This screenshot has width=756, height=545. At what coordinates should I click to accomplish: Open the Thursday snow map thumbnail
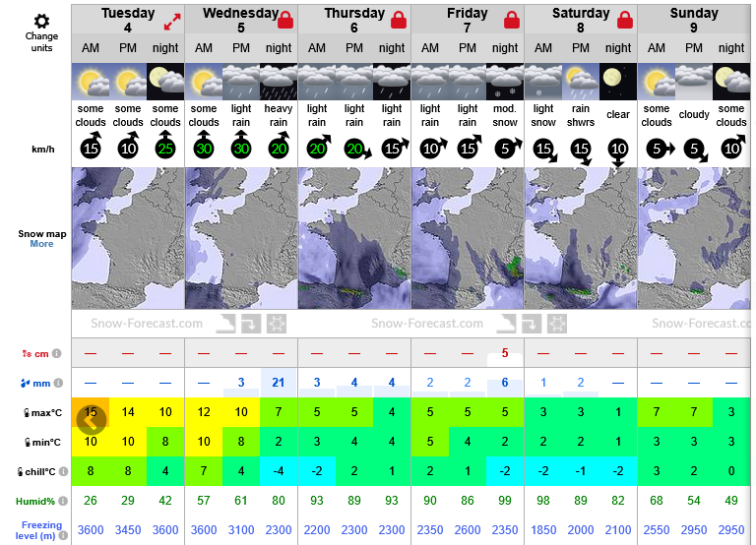(354, 238)
